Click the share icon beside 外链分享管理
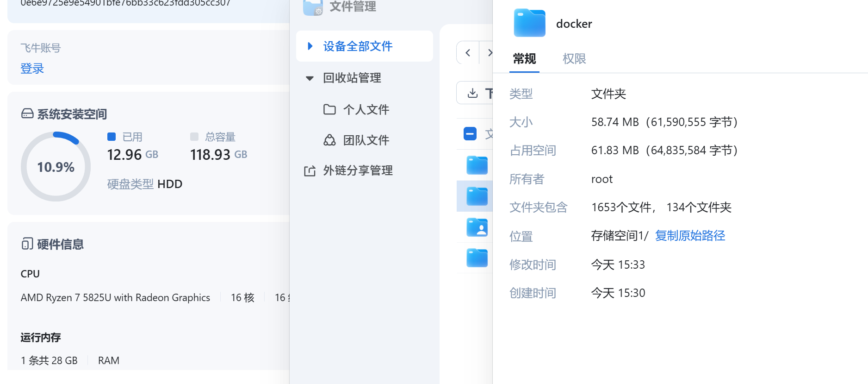868x384 pixels. pos(310,171)
